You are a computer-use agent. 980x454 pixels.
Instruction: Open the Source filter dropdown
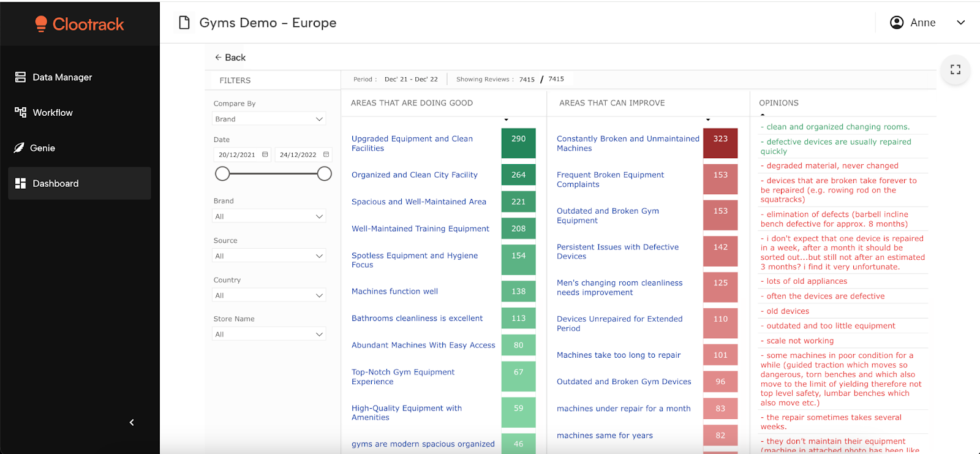point(269,256)
